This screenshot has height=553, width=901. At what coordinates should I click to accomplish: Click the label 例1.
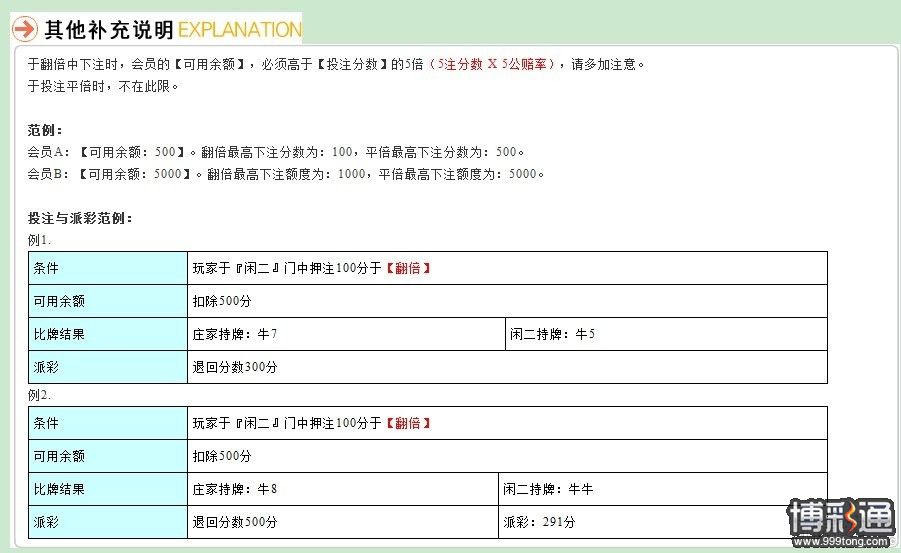tap(39, 240)
